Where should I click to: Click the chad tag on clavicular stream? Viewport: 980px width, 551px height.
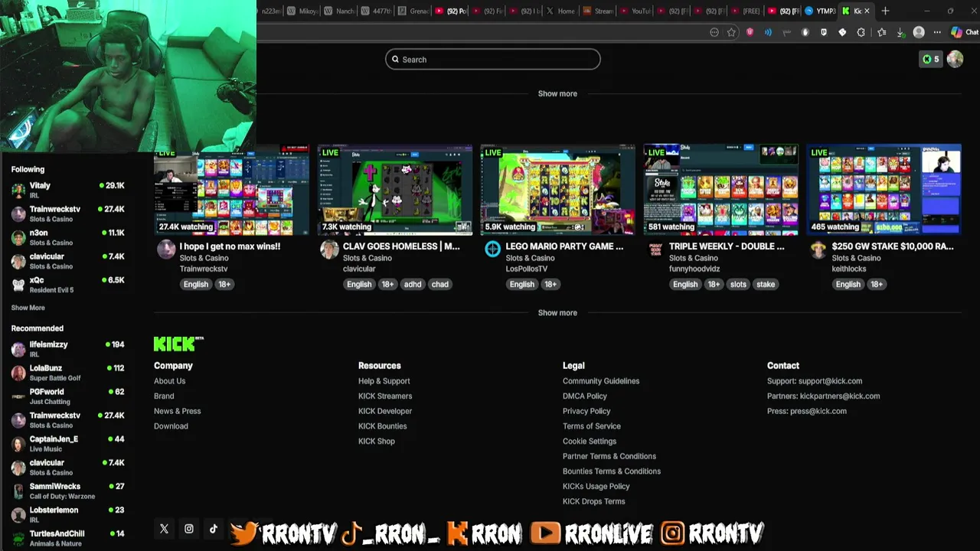pyautogui.click(x=439, y=284)
